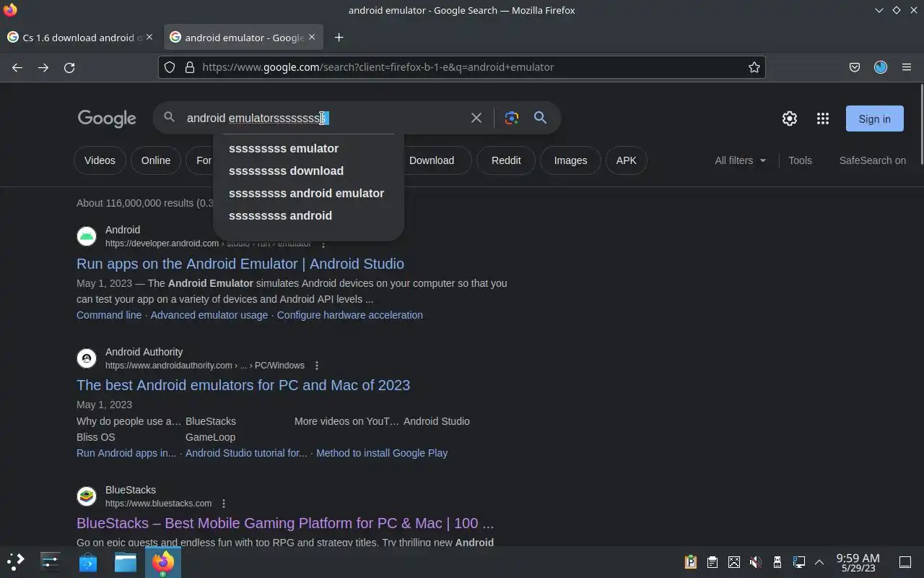The height and width of the screenshot is (578, 924).
Task: Go to the Google logo homepage
Action: 107,118
